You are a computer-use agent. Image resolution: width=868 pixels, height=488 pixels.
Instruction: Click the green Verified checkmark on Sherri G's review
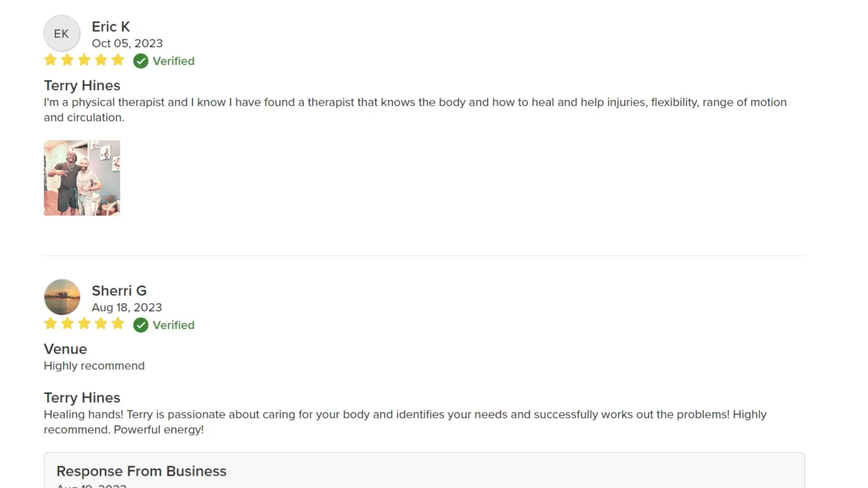(x=141, y=325)
